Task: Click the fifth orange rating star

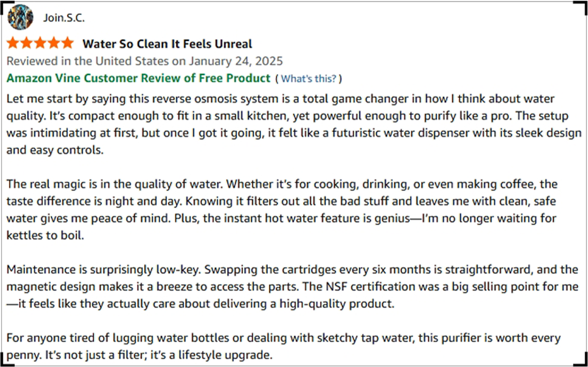Action: (x=67, y=43)
